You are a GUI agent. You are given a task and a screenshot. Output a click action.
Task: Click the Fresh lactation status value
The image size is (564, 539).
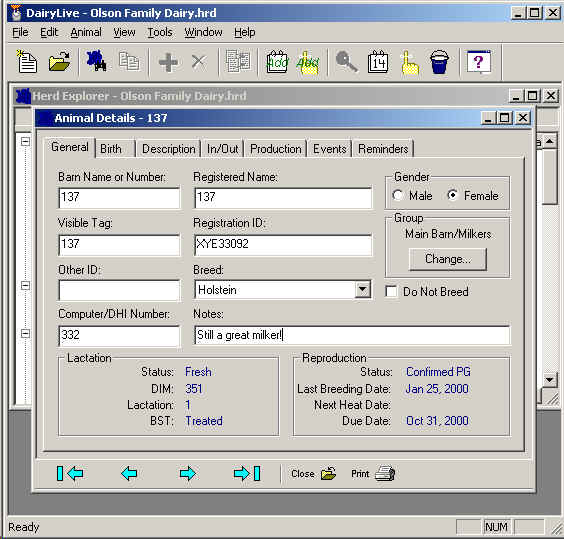coord(198,372)
